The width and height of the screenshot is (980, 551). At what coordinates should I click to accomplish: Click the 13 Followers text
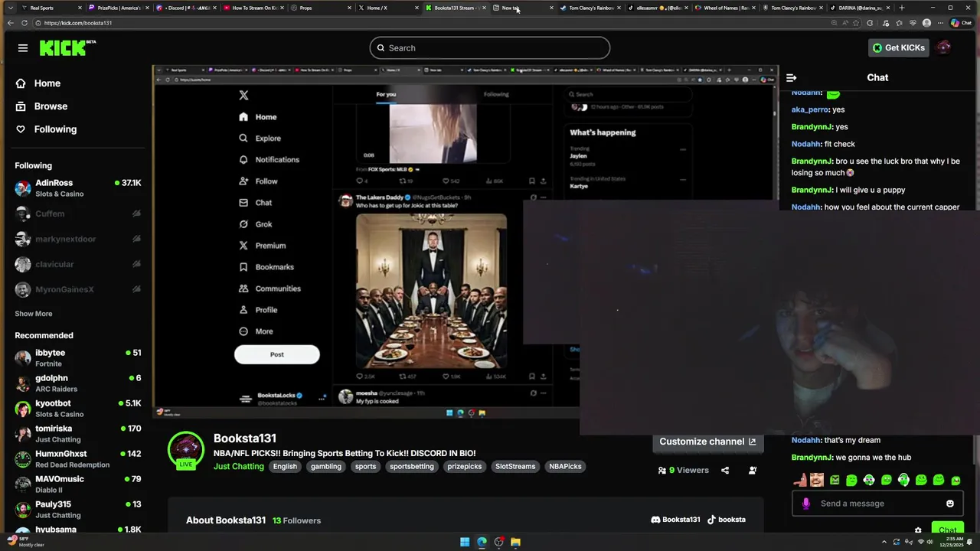(x=297, y=520)
